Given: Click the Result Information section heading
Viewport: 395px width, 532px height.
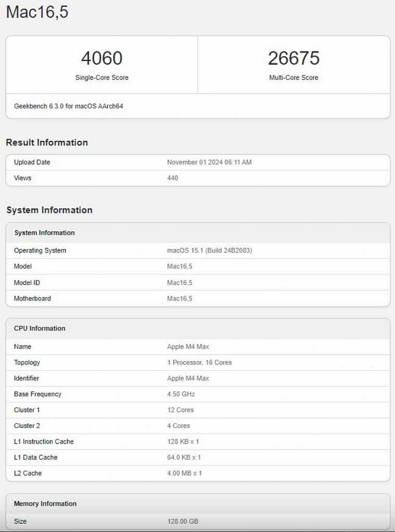Looking at the screenshot, I should [x=47, y=142].
